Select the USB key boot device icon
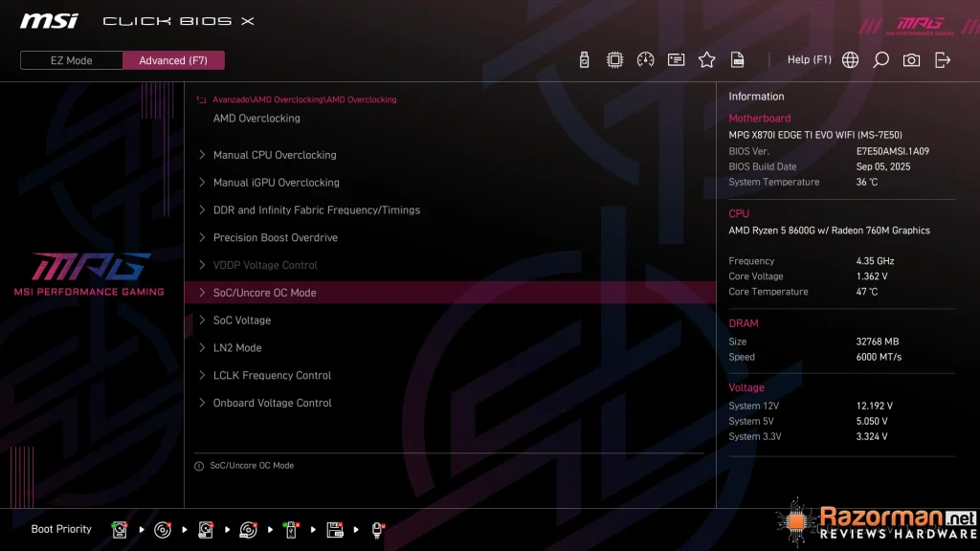The width and height of the screenshot is (980, 551). [x=291, y=530]
